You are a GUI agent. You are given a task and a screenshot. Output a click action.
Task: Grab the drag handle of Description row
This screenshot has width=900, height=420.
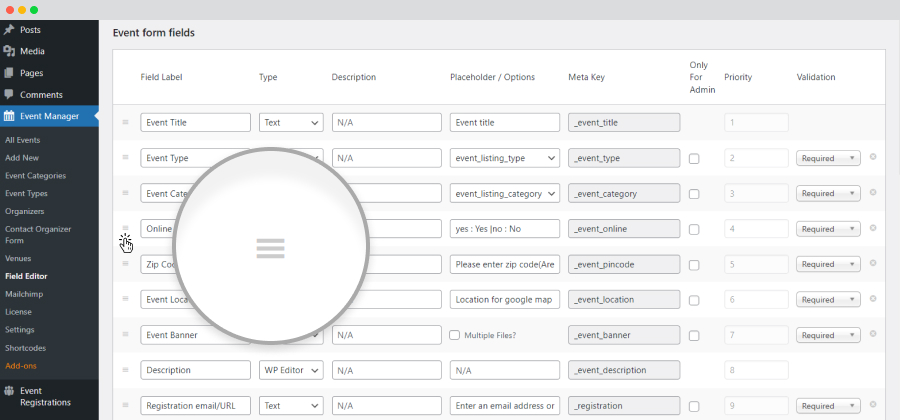click(125, 370)
